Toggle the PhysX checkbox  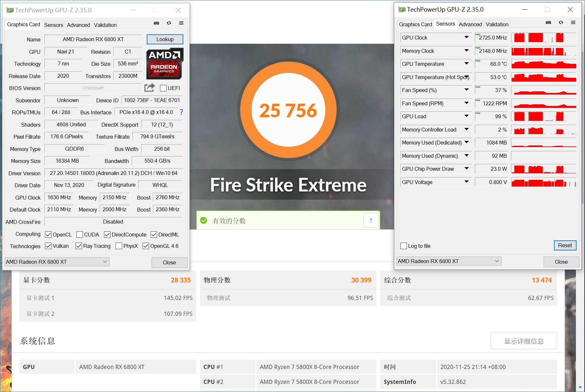point(119,246)
